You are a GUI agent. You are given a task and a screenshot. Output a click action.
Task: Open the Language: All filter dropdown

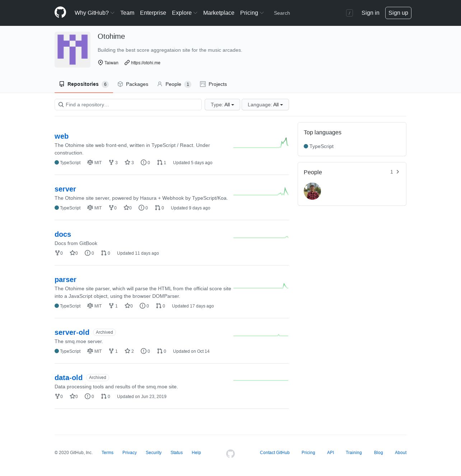click(x=265, y=105)
